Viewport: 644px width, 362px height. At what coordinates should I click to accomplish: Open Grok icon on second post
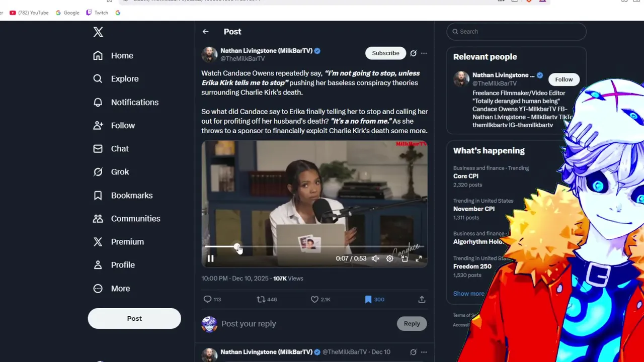point(413,352)
